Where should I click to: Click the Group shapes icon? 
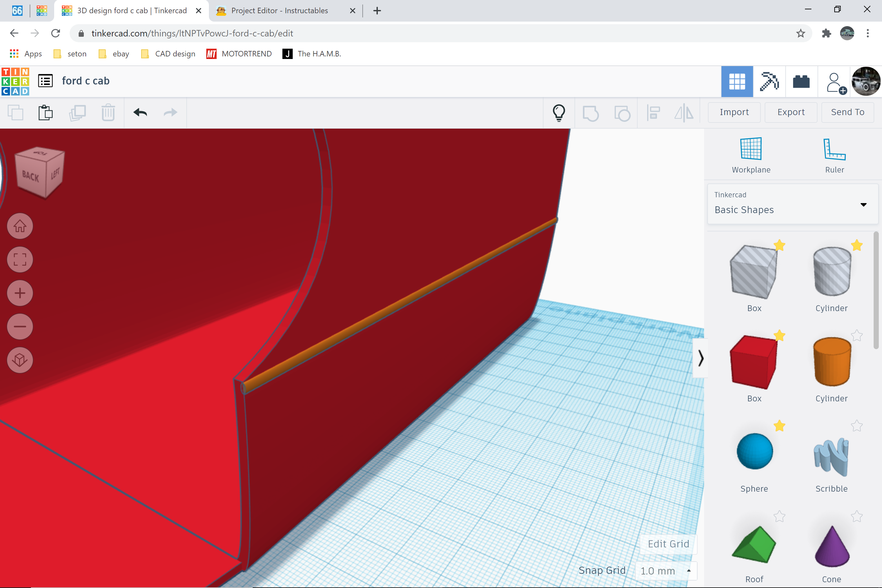(591, 113)
